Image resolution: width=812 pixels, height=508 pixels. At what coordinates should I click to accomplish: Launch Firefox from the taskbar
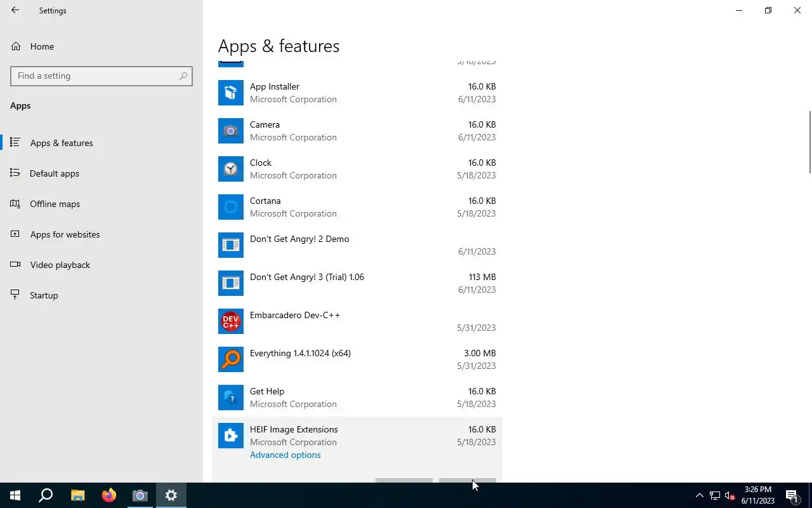pos(108,495)
